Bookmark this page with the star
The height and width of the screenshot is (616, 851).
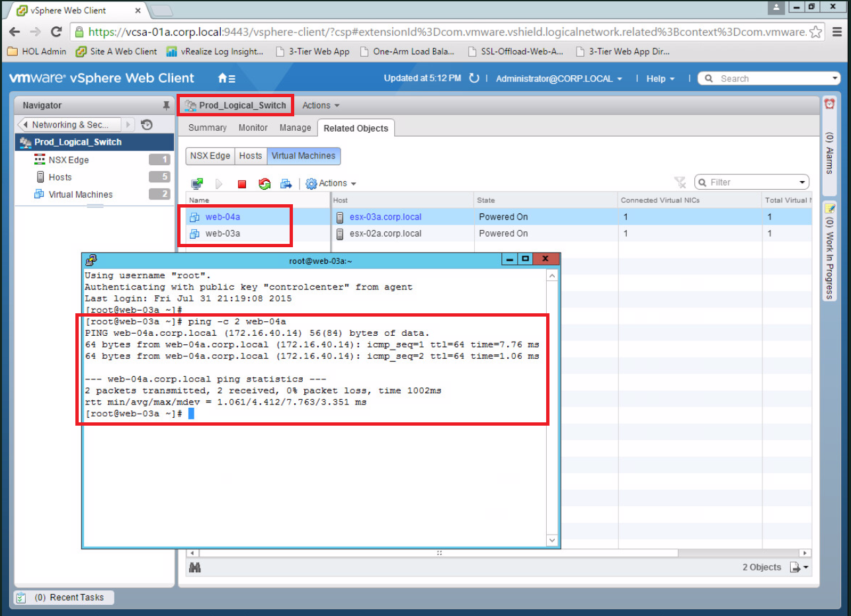(816, 32)
